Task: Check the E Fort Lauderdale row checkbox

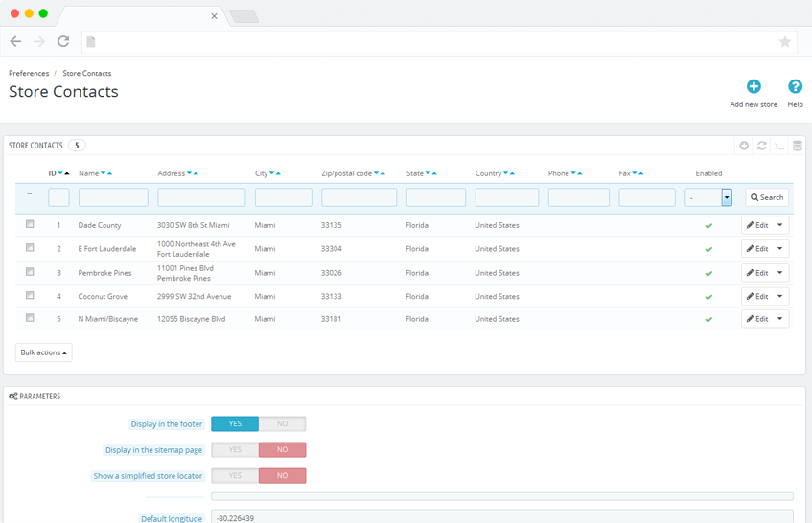Action: (x=30, y=248)
